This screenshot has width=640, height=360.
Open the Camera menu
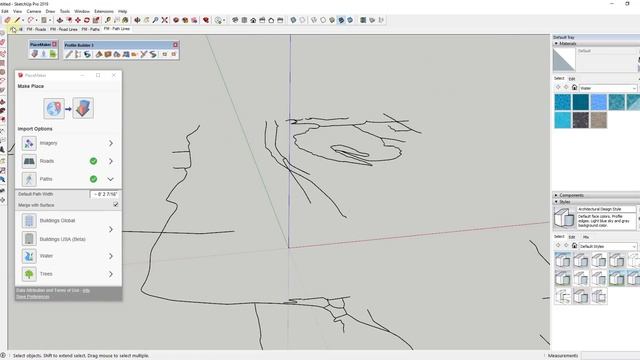[34, 11]
